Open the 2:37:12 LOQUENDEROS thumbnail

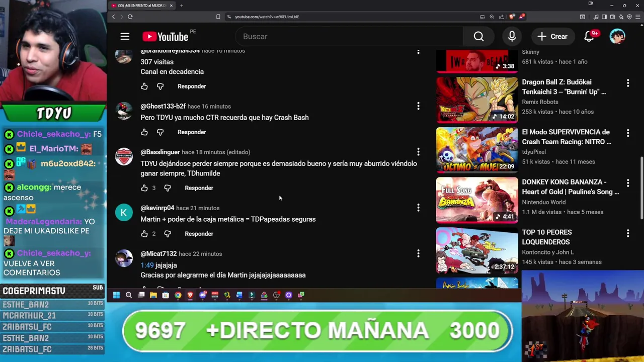(x=477, y=250)
